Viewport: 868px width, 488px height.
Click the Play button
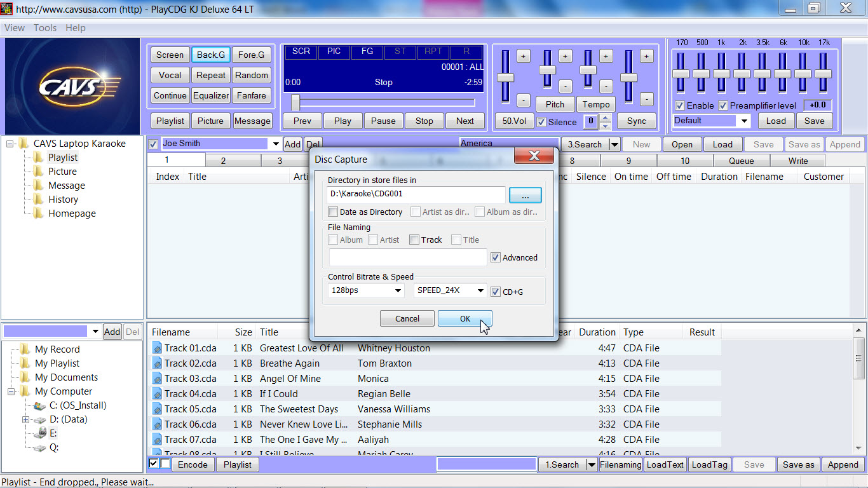[343, 121]
